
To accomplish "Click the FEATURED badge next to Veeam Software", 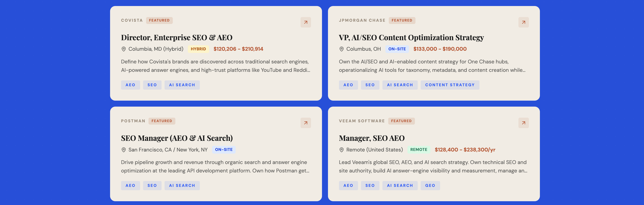I will pos(401,121).
